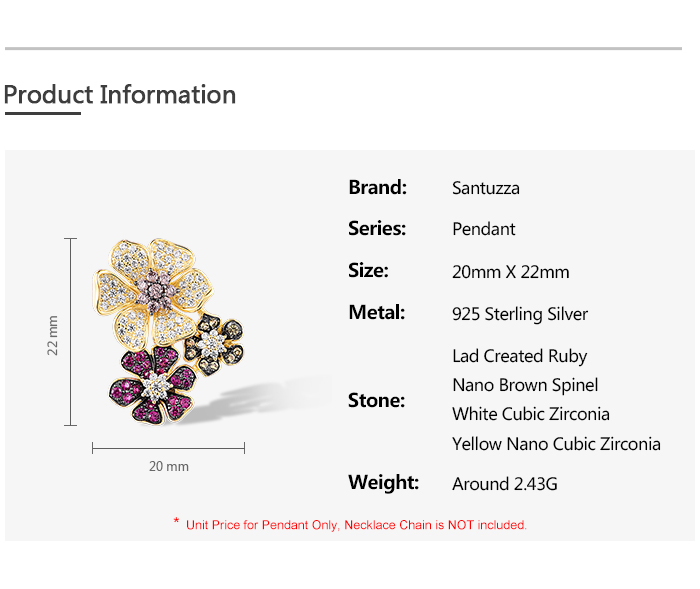The width and height of the screenshot is (700, 589).
Task: Select the 925 Sterling Silver text
Action: click(520, 314)
